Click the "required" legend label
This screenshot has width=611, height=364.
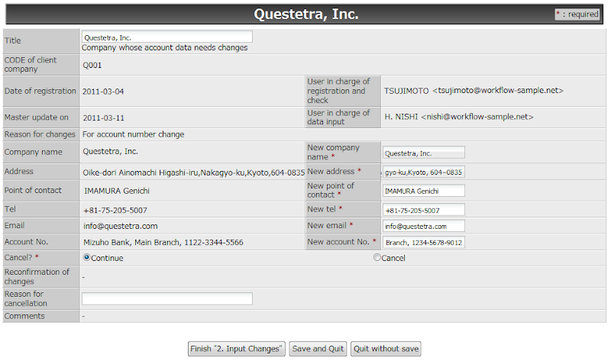pos(578,14)
